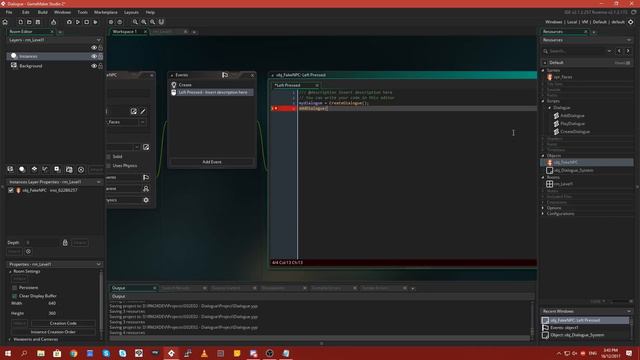Click the Recent Windows obj_FakeNPC: Left Pressed entry
Screen dimensions: 640x360
click(x=586, y=320)
